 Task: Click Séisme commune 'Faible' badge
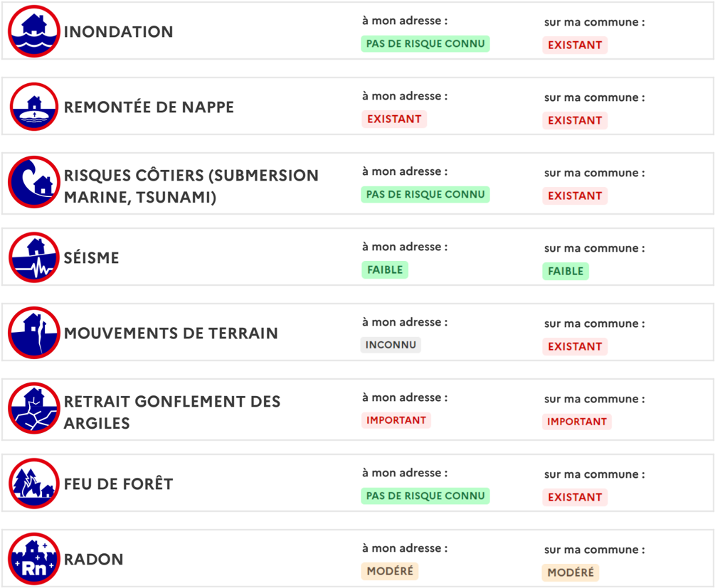click(x=566, y=272)
